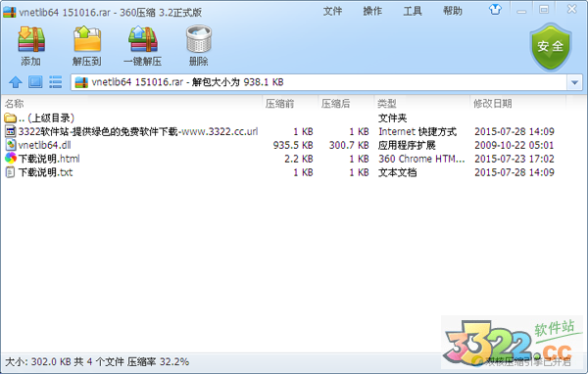Click the 2015-07-23 17:02 date cell
Image resolution: width=588 pixels, height=374 pixels.
pyautogui.click(x=514, y=159)
